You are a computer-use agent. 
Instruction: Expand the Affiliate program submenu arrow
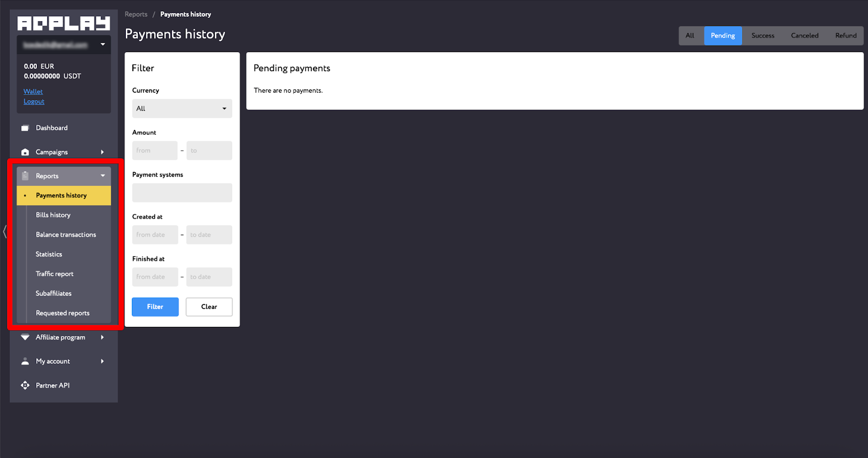click(102, 337)
